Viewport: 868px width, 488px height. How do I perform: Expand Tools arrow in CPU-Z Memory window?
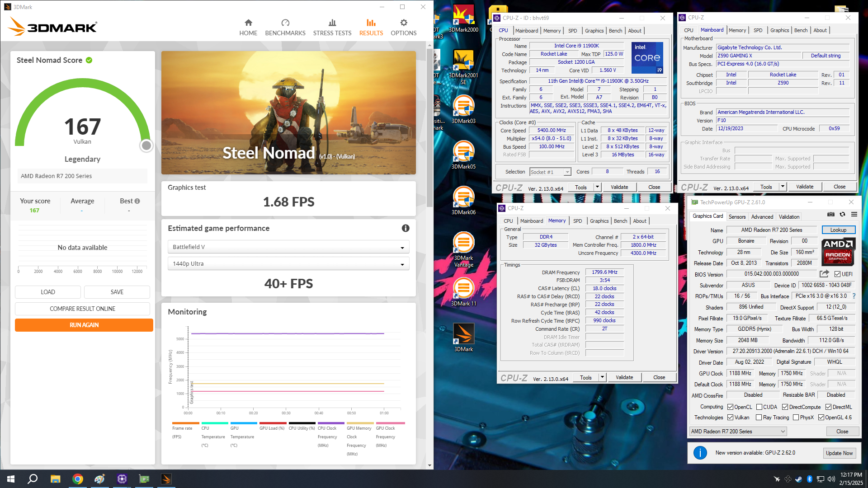click(602, 377)
